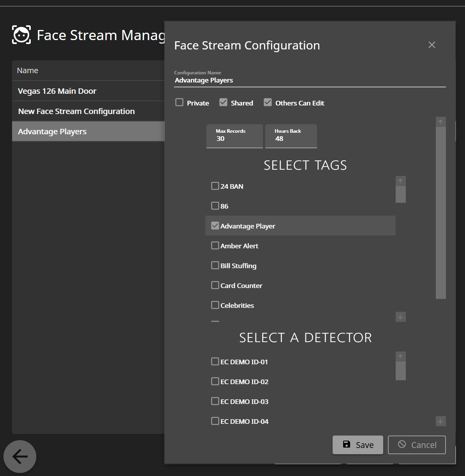Click the down arrow below the tags list

coord(400,317)
